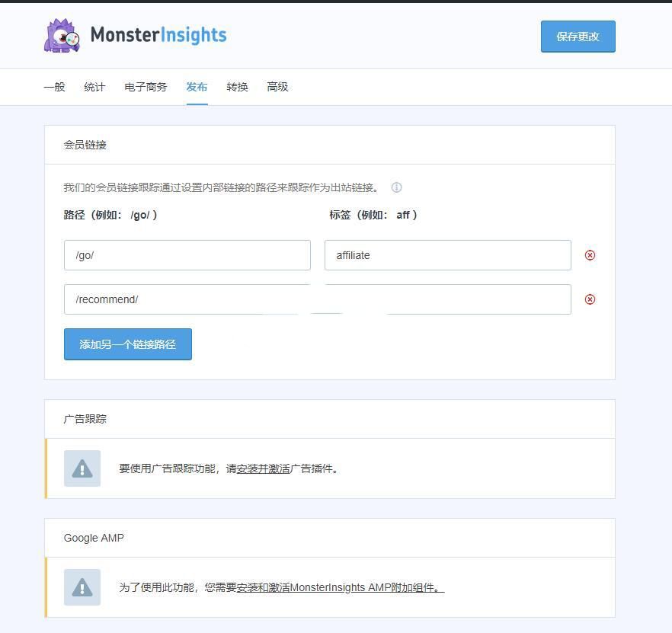
Task: Open the 统计 tab
Action: pos(94,87)
